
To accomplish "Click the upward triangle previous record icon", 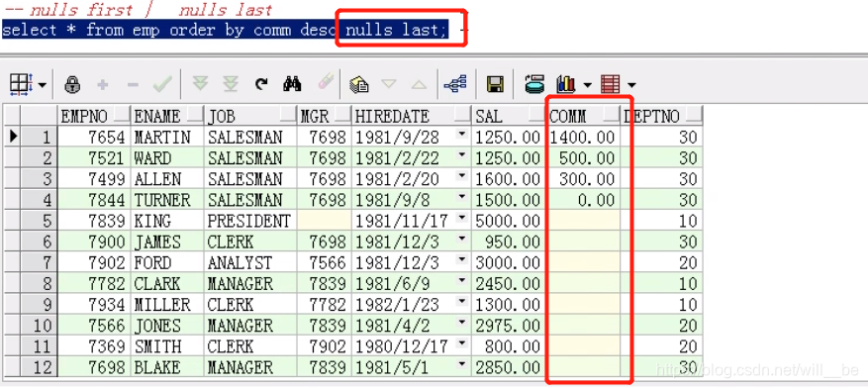I will tap(419, 84).
